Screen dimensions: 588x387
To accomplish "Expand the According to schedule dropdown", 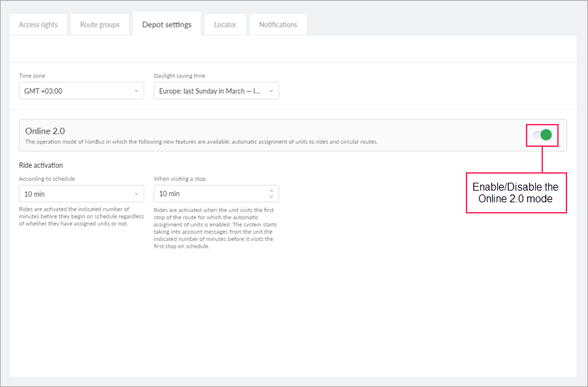I will [82, 194].
